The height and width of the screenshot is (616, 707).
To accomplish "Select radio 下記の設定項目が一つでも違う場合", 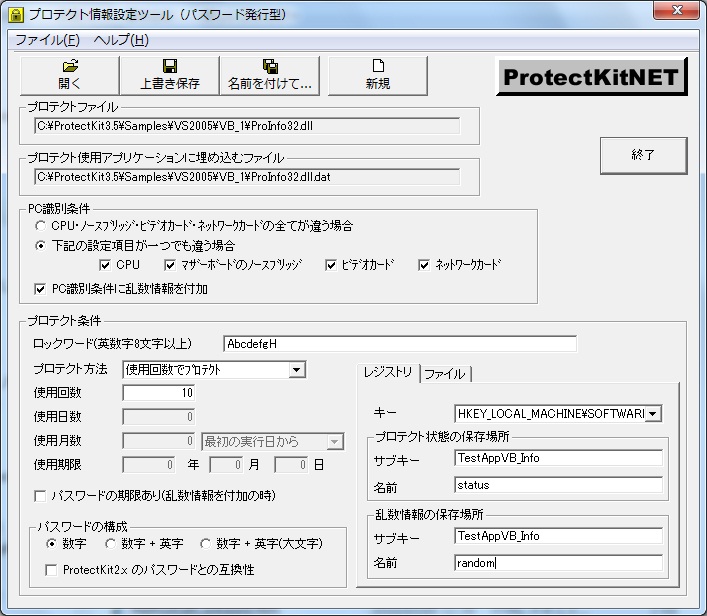I will [x=40, y=246].
